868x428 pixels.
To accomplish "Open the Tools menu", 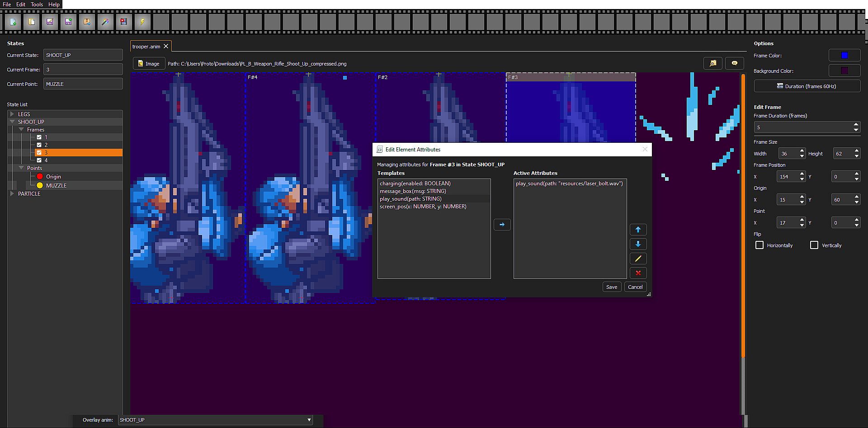I will tap(37, 4).
